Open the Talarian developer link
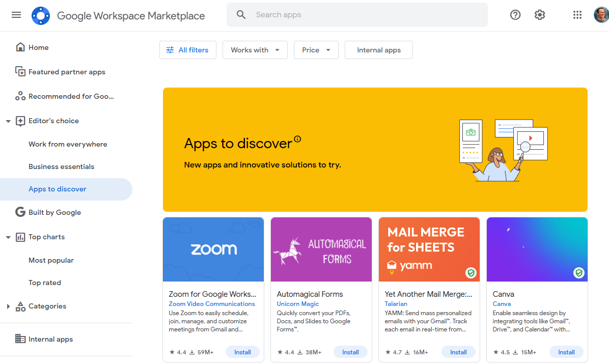This screenshot has height=364, width=609. point(396,304)
